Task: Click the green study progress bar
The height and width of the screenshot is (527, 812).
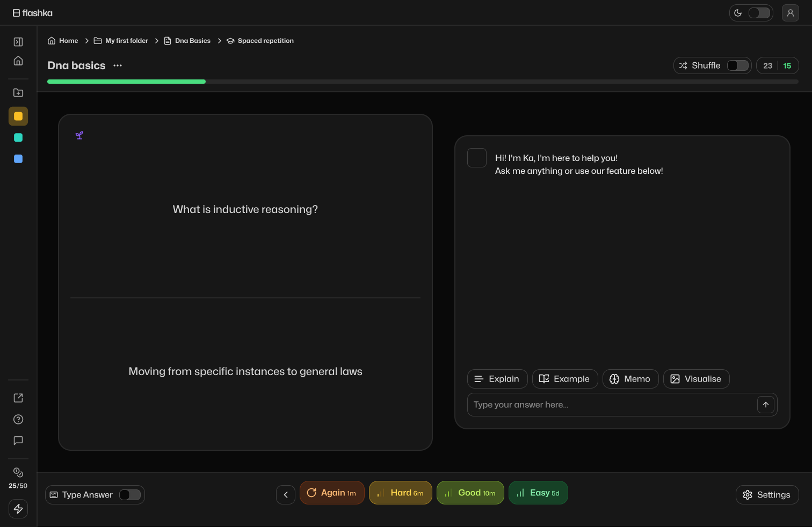Action: coord(126,81)
